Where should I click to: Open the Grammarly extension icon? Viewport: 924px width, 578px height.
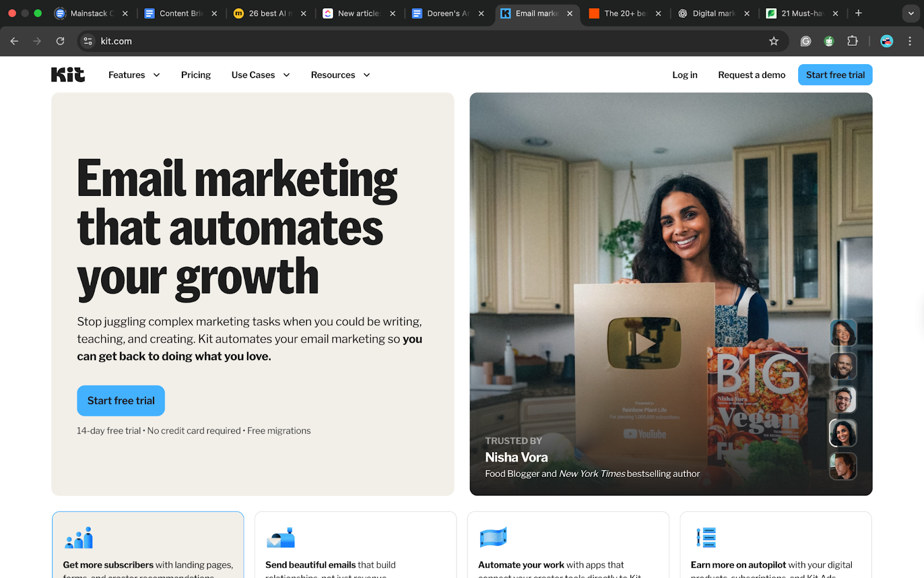coord(806,41)
